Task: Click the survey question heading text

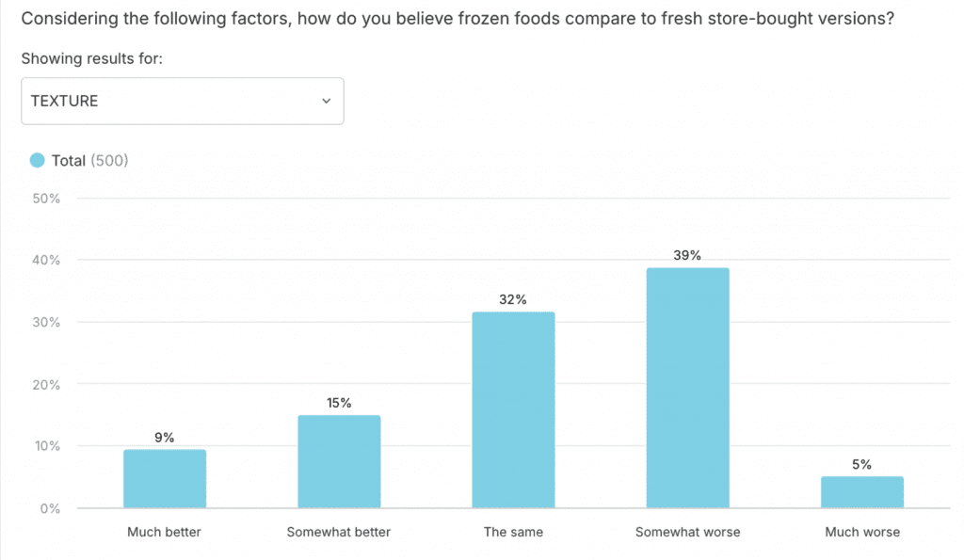Action: pos(457,18)
